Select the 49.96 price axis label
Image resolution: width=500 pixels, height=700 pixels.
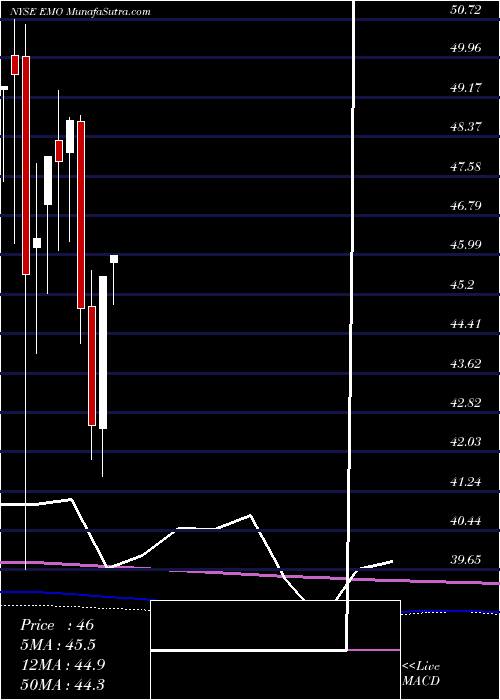pos(466,47)
